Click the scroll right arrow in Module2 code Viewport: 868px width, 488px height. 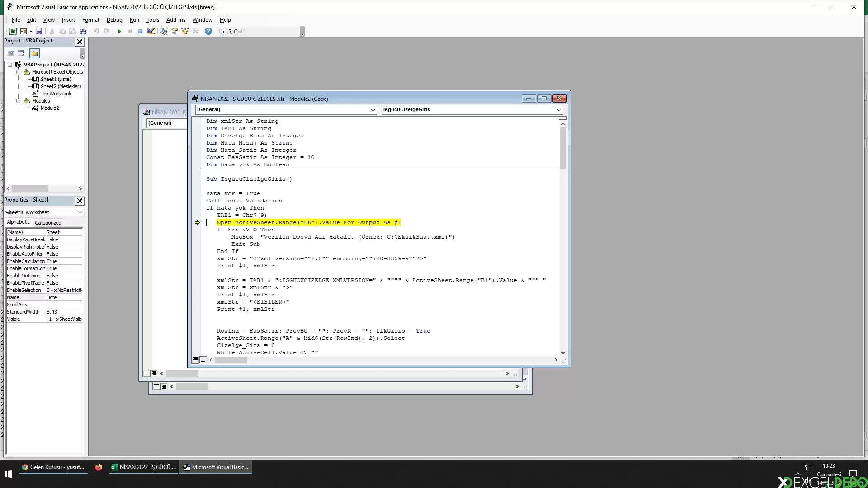point(556,360)
